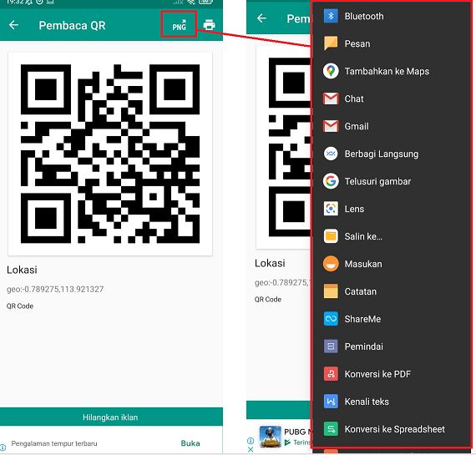Tap the Google Lens icon
This screenshot has height=455, width=476.
331,209
